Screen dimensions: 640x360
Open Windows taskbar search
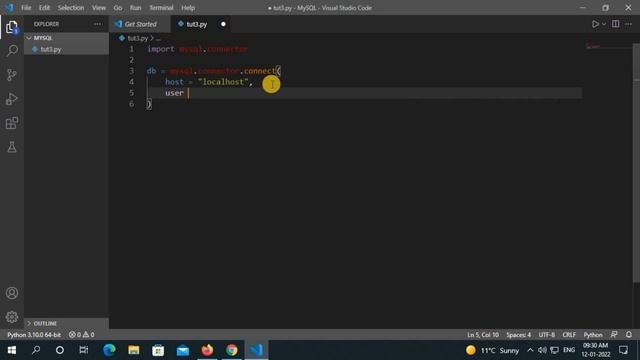point(36,350)
